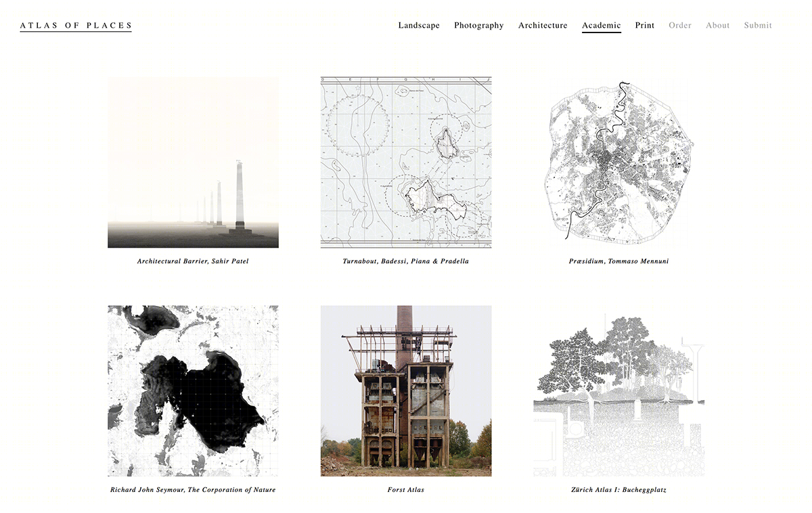Navigate to Architecture category
The height and width of the screenshot is (513, 812).
click(x=543, y=26)
